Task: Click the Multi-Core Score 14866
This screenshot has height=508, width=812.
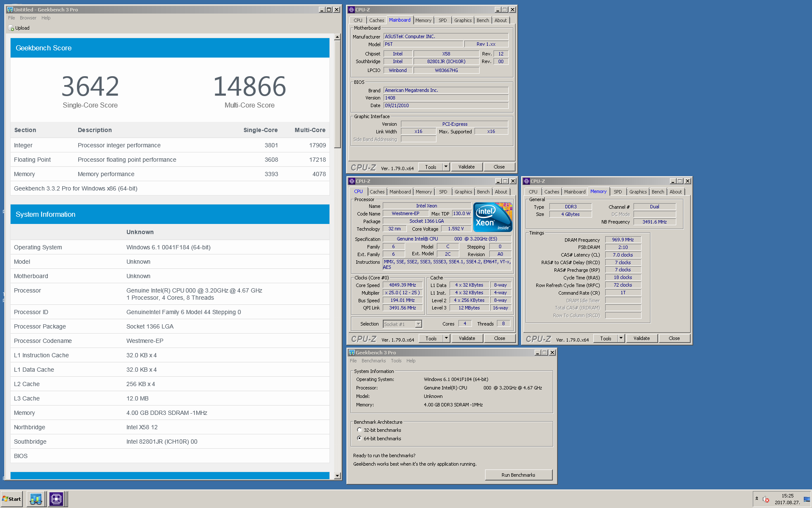Action: coord(250,86)
